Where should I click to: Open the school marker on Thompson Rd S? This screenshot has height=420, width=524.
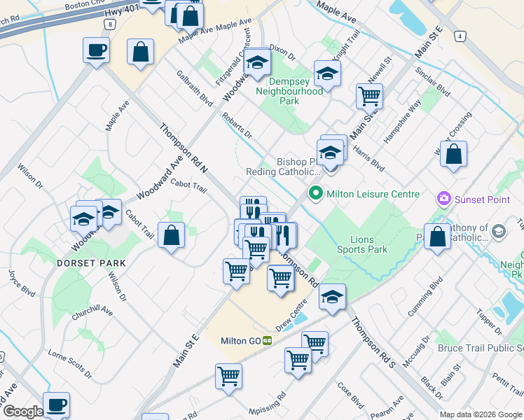[x=332, y=298]
